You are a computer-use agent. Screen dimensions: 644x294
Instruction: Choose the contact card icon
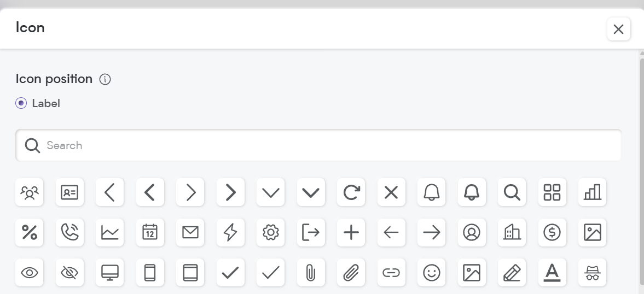point(69,192)
